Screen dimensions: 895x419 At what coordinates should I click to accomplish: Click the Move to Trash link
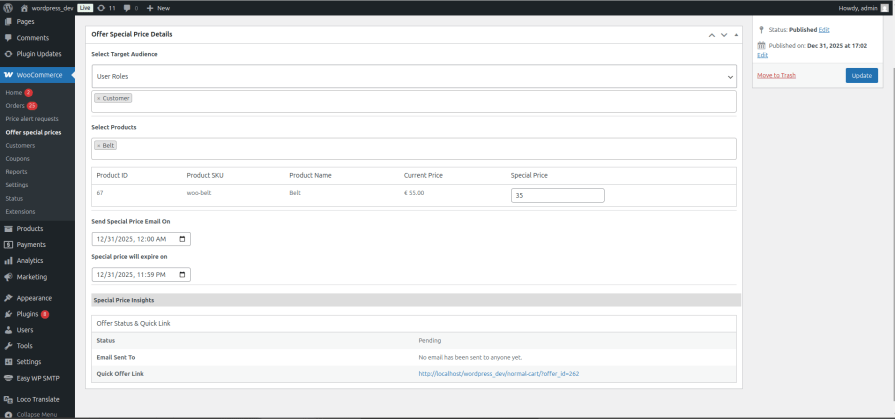[x=776, y=75]
